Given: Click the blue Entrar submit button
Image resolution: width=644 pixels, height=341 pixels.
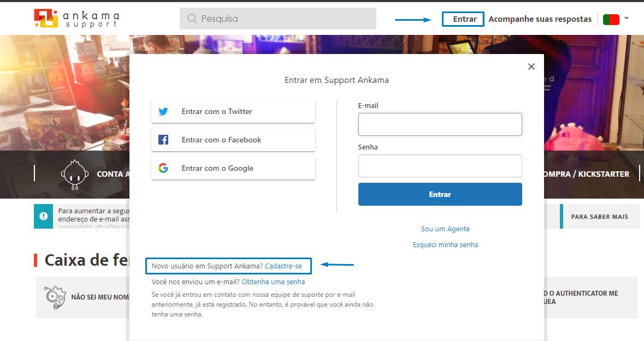Looking at the screenshot, I should tap(440, 194).
